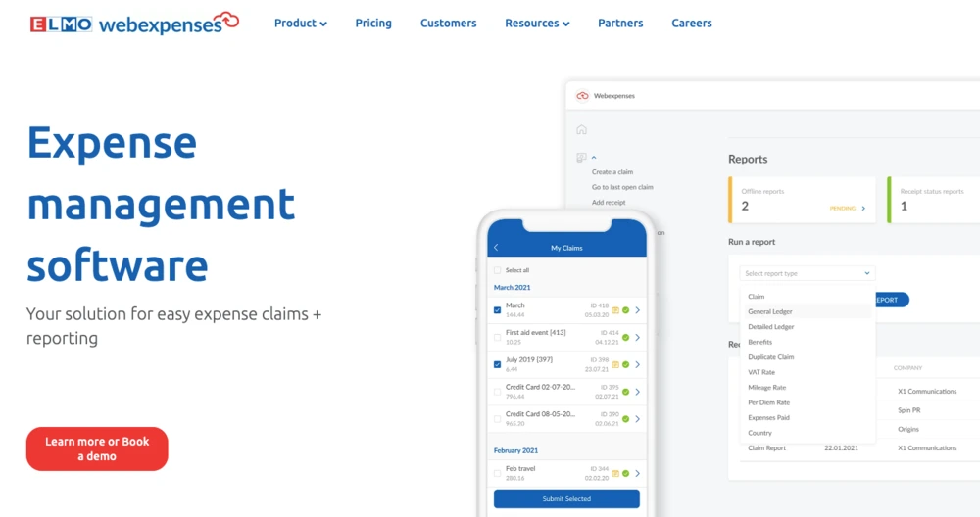Tap the Submit Selected button
This screenshot has width=980, height=517.
coord(566,499)
